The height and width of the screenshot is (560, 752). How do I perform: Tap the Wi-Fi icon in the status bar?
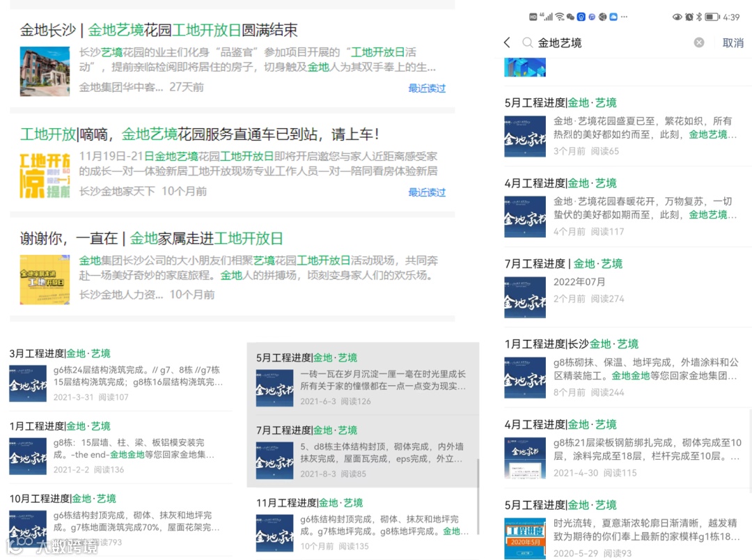[x=560, y=17]
